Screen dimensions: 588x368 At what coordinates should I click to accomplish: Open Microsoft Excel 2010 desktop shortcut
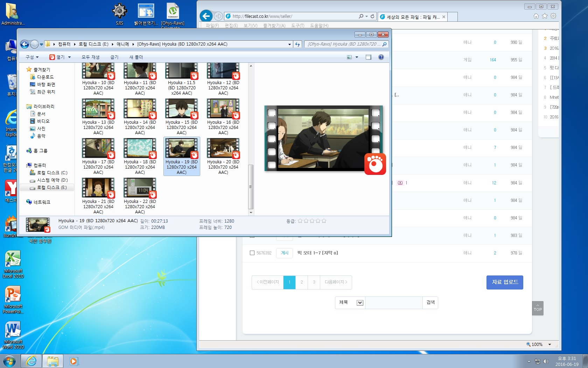coord(13,265)
